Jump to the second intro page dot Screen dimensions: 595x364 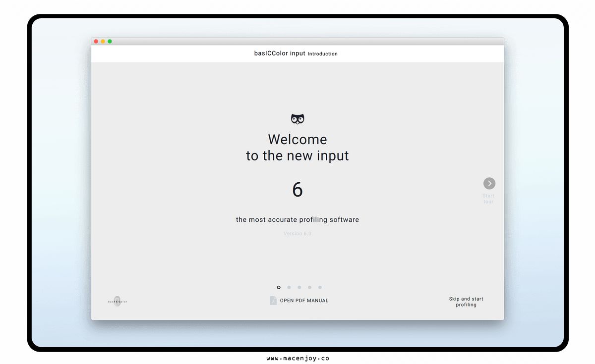[289, 287]
